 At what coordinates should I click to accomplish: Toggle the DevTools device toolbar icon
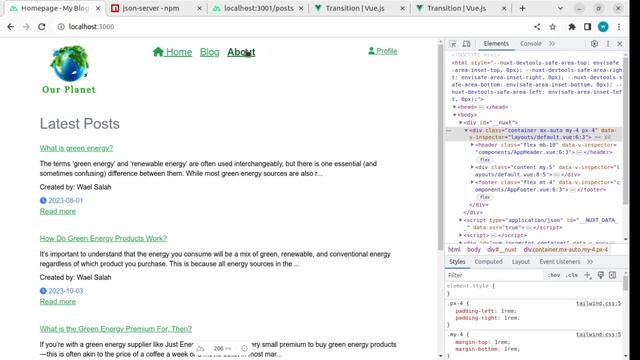[466, 44]
